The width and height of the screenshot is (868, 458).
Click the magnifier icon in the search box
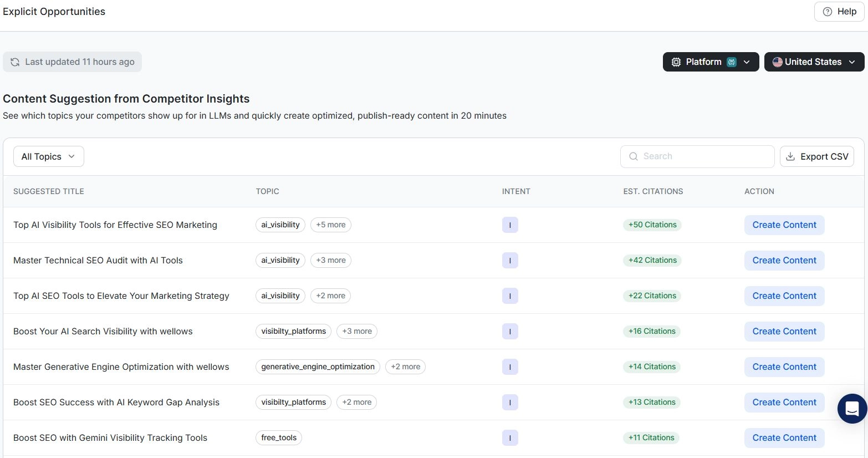(x=633, y=157)
